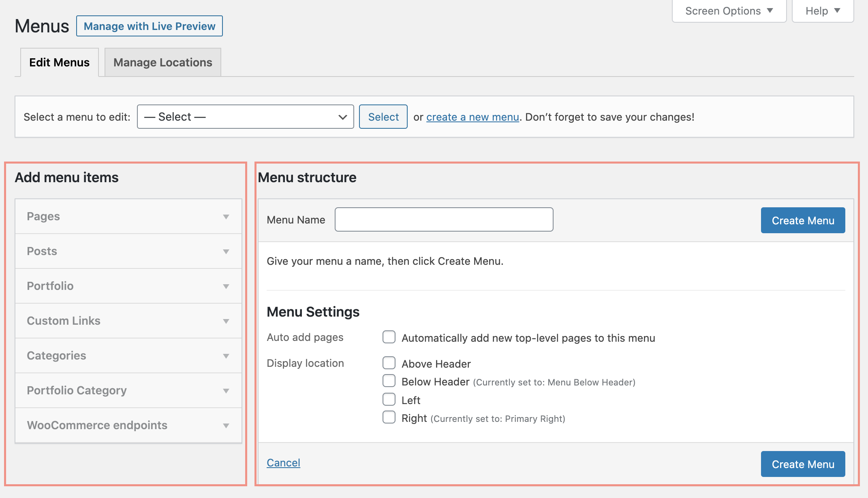Tick the Right display location checkbox
This screenshot has height=498, width=868.
point(389,417)
